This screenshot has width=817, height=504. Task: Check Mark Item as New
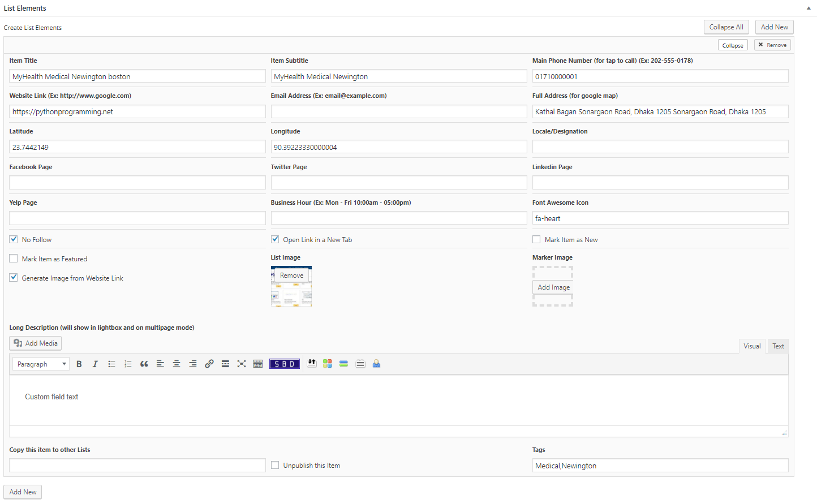coord(536,239)
